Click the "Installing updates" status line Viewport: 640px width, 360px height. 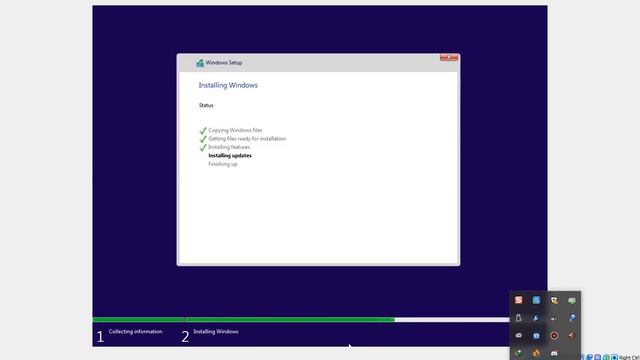click(230, 156)
